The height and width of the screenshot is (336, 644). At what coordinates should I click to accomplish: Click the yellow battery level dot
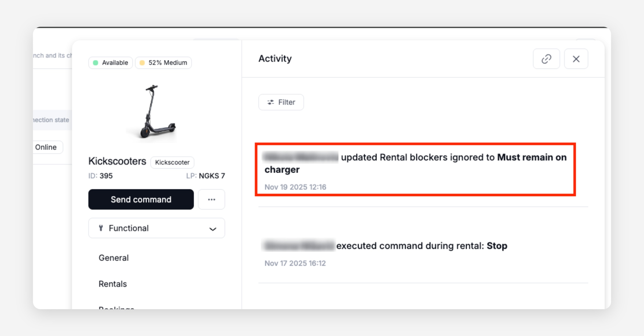(142, 63)
